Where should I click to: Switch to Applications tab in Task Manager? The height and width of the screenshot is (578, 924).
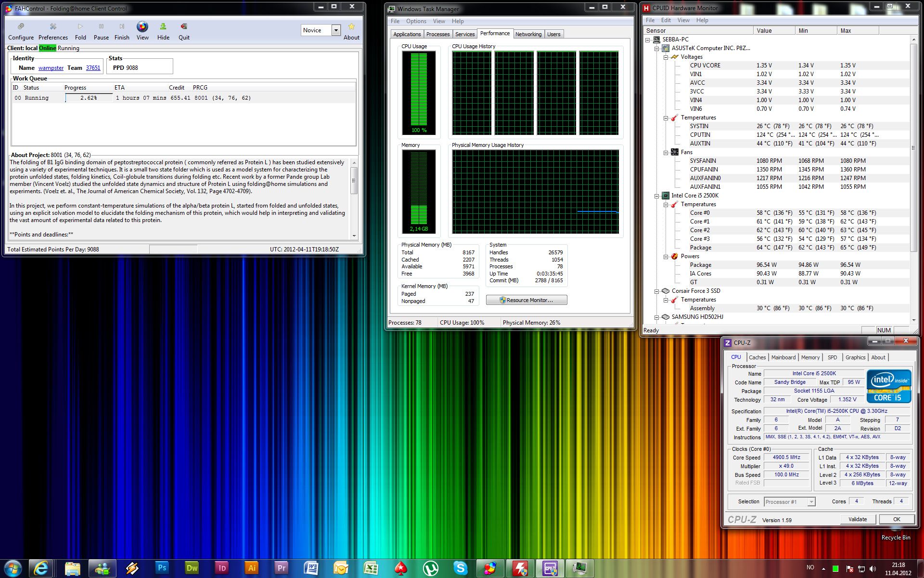pyautogui.click(x=407, y=34)
